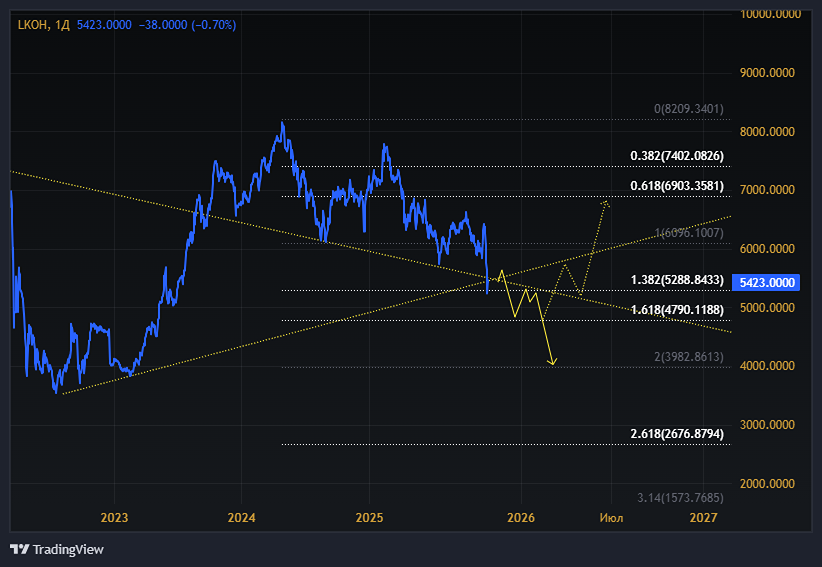Click the 5423.0000 value in the legend
Viewport: 822px width, 567px height.
(104, 25)
